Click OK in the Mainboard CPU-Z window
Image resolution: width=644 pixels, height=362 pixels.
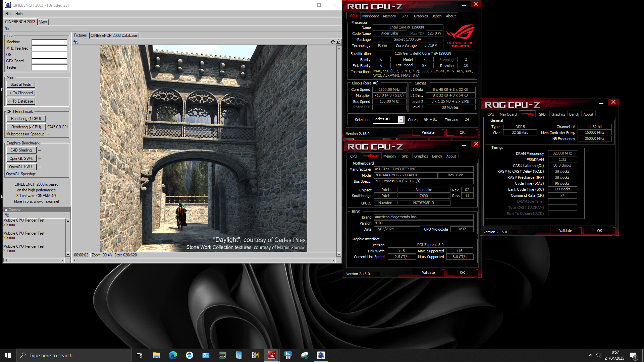coord(462,273)
